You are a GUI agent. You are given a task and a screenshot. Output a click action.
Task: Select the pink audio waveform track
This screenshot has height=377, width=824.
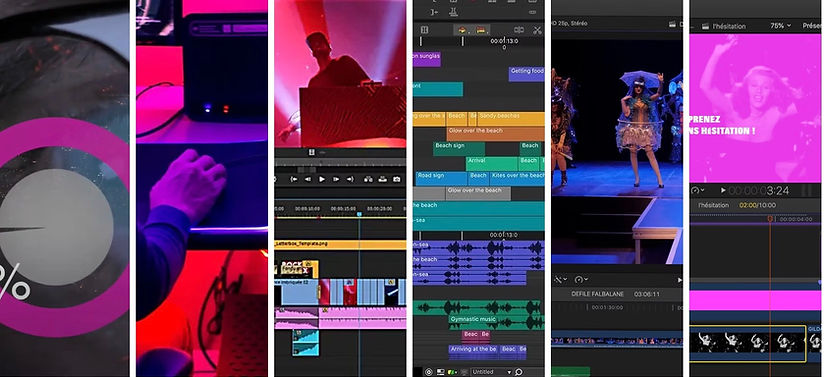point(340,318)
